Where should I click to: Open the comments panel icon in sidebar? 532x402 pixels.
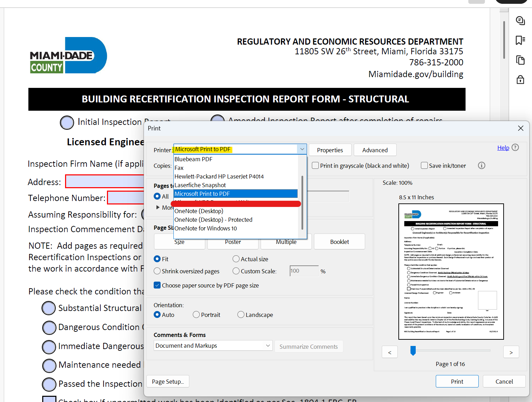point(520,20)
